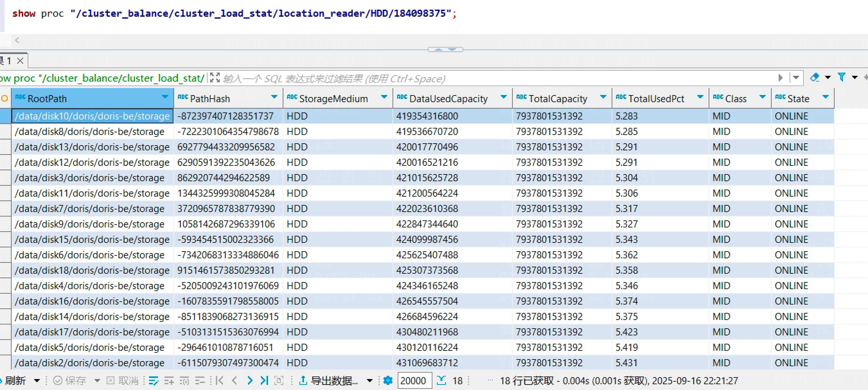Open the TotalUsedPct column filter arrow
Screen dimensions: 868x390
[x=700, y=97]
